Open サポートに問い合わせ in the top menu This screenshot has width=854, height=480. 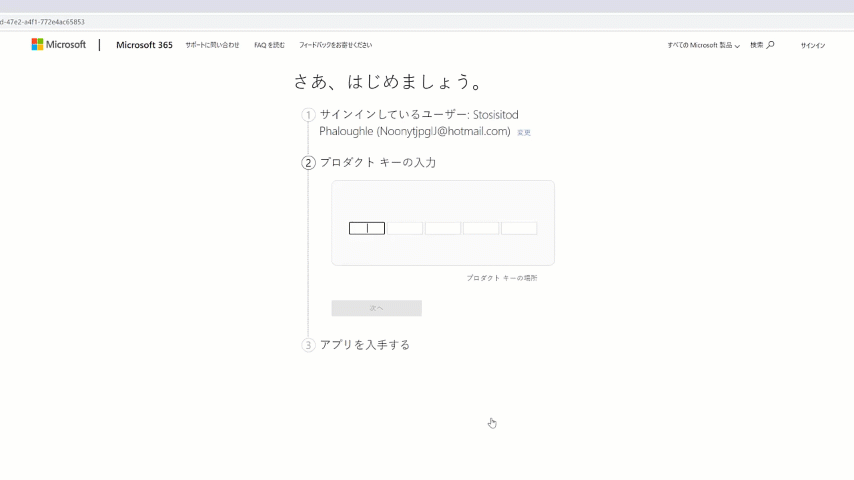tap(212, 45)
